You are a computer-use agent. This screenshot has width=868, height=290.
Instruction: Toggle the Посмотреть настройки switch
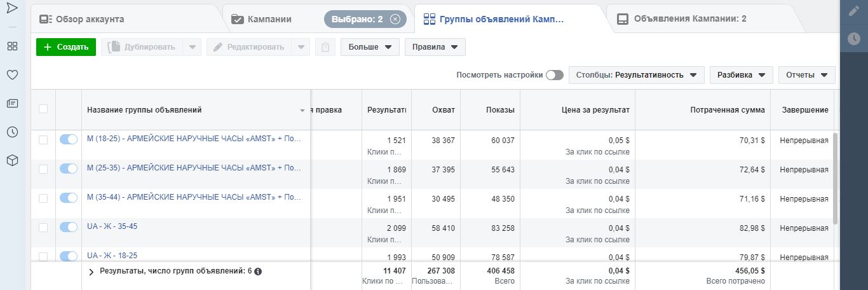click(554, 75)
